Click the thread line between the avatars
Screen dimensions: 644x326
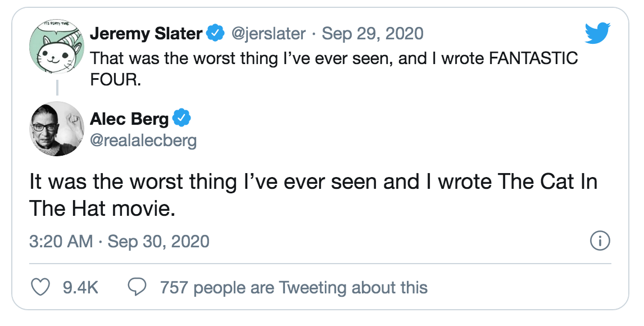(57, 89)
